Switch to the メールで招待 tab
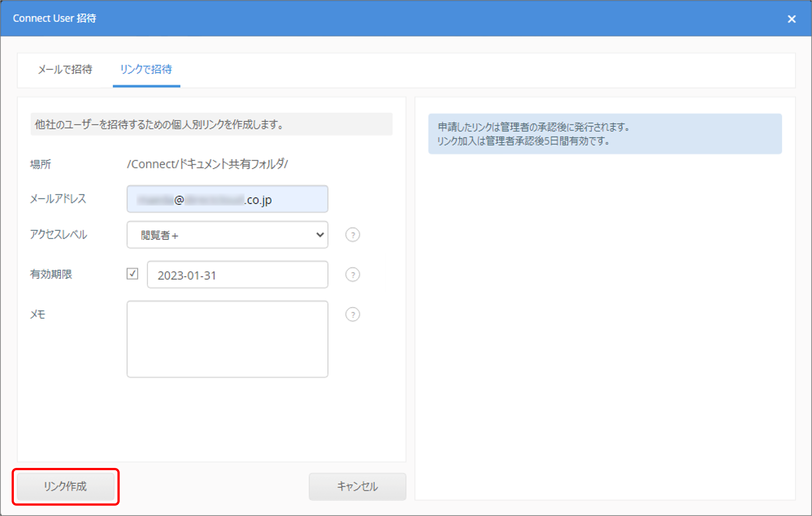Screen dimensions: 812x516 tap(65, 70)
